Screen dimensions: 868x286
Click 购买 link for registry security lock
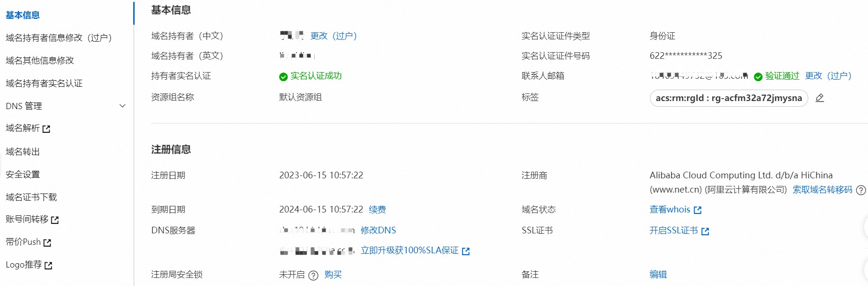333,275
